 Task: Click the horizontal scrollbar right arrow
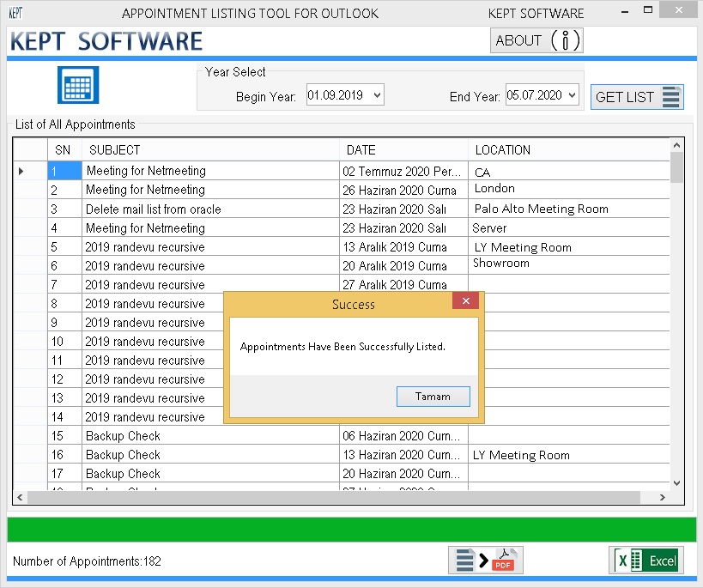(x=662, y=497)
